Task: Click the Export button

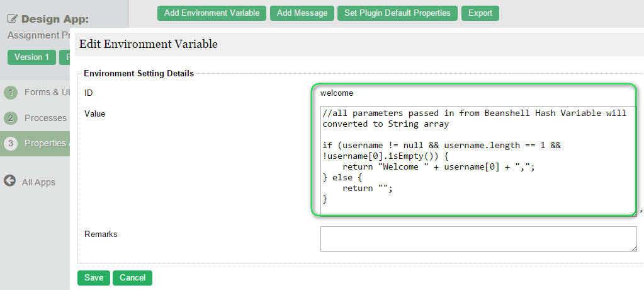Action: click(x=480, y=13)
